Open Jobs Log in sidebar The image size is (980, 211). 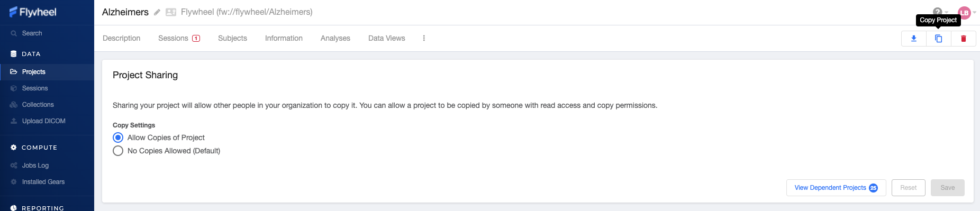(x=35, y=166)
